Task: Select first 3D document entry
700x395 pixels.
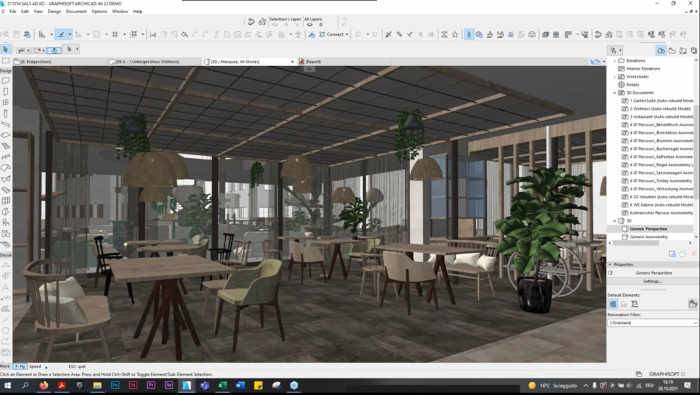Action: (662, 100)
